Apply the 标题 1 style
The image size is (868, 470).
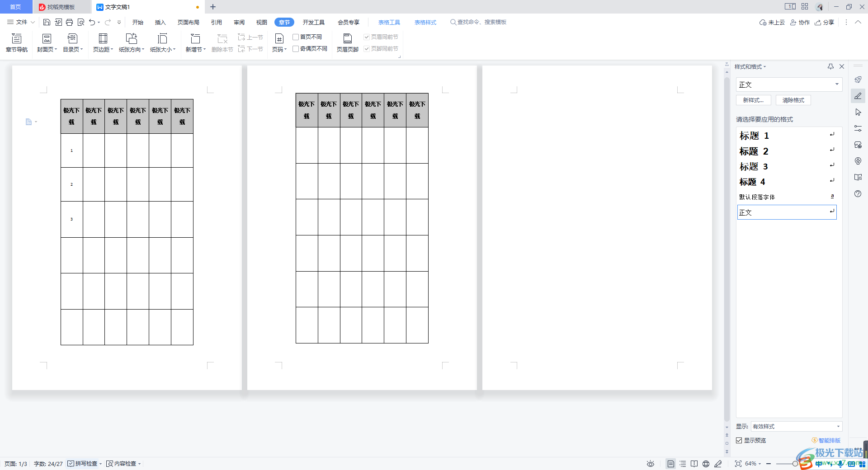click(787, 136)
